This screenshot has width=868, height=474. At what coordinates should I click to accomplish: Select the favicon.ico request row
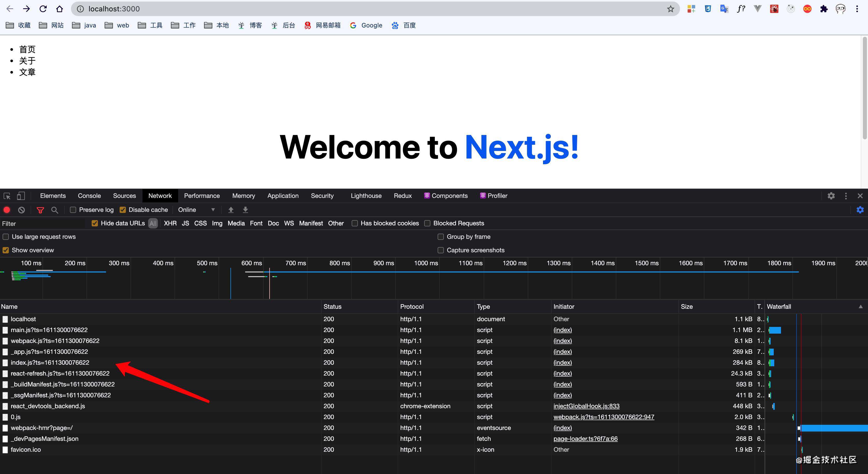382,449
